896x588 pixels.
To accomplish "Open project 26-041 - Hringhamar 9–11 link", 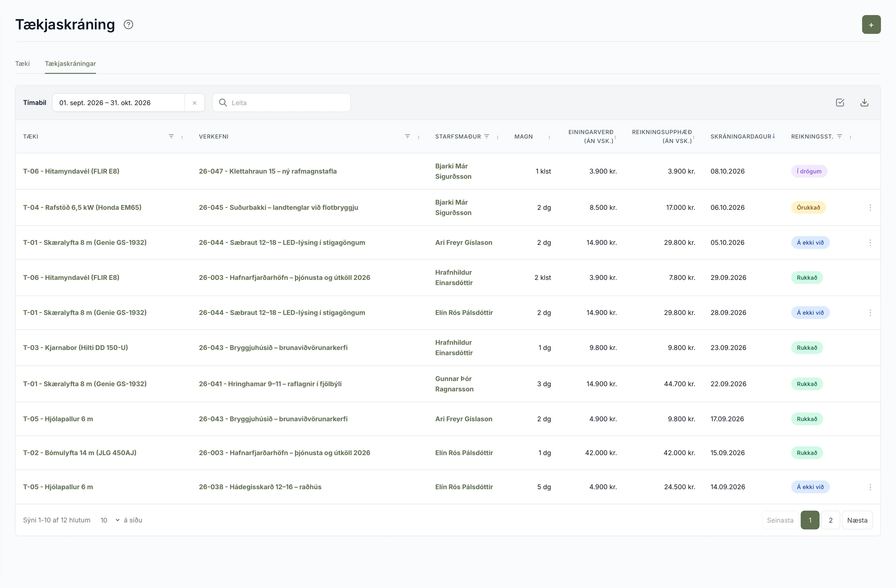I will 270,384.
